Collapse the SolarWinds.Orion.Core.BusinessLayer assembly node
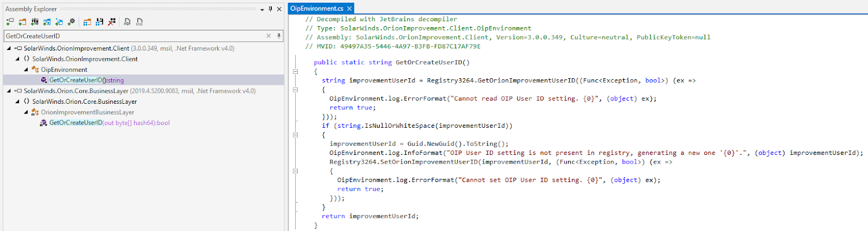Image resolution: width=868 pixels, height=231 pixels. click(9, 91)
